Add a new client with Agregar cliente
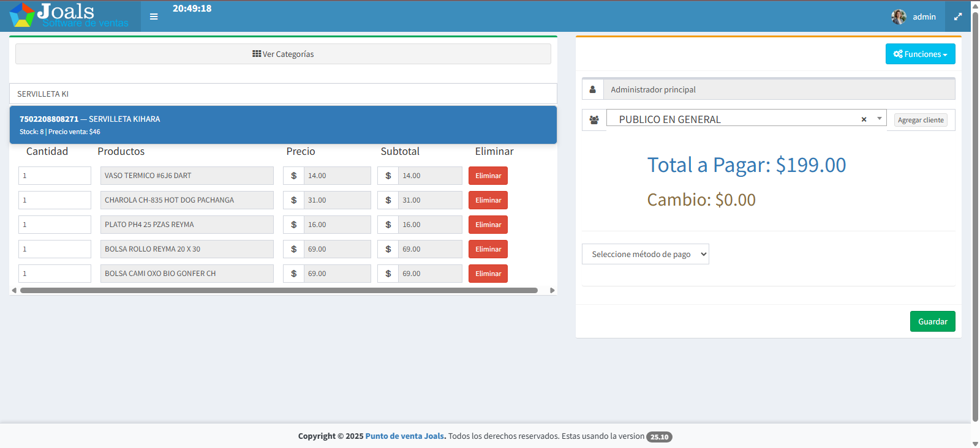Screen dimensions: 980x448 (x=921, y=120)
